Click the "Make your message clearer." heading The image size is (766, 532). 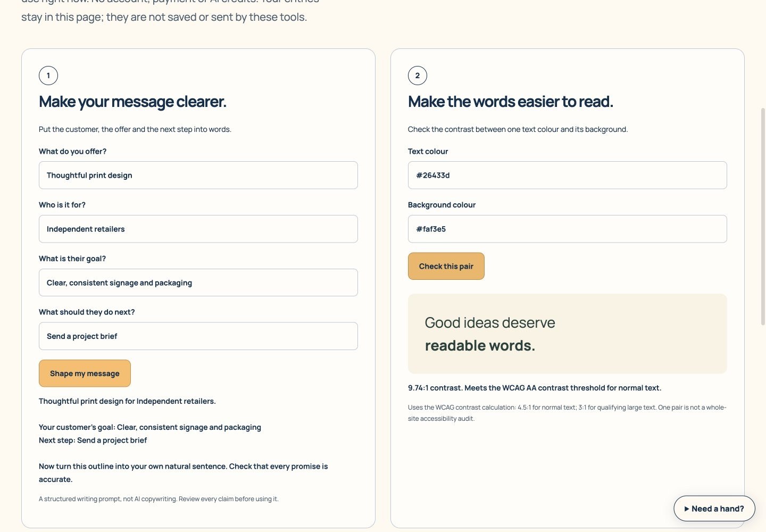pyautogui.click(x=132, y=102)
